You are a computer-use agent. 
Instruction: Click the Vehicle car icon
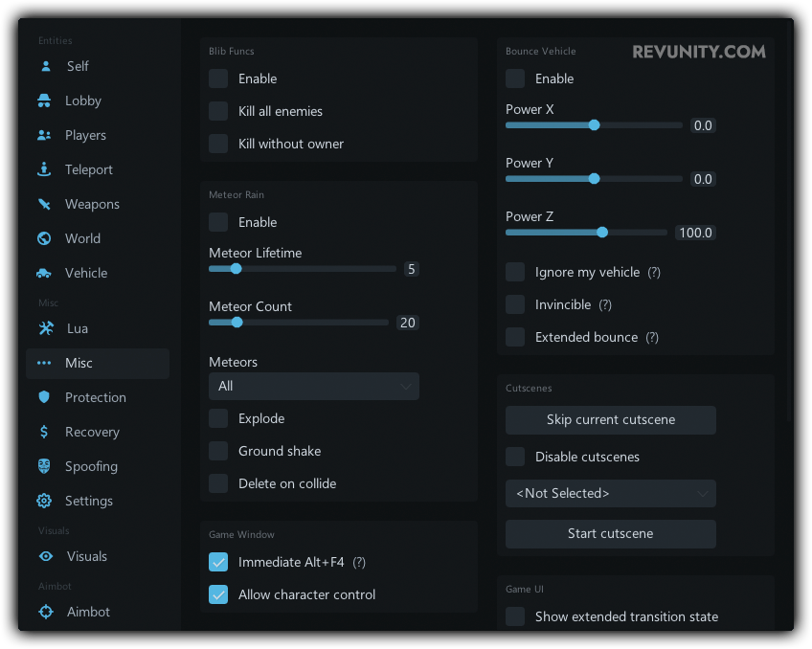(44, 273)
